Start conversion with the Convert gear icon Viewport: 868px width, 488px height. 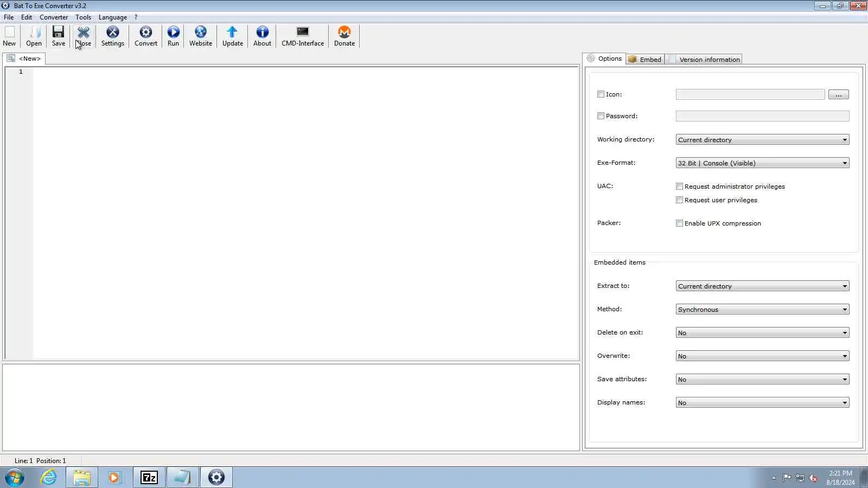pyautogui.click(x=146, y=36)
